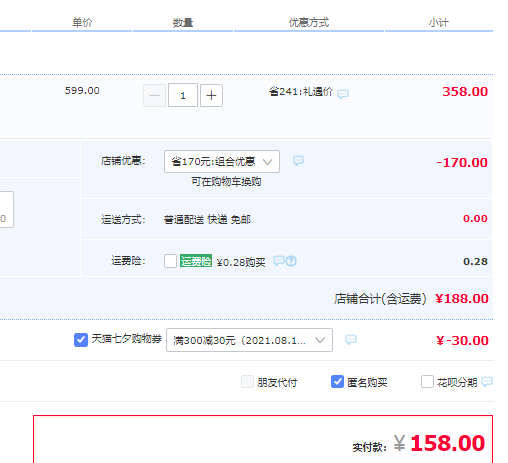508x463 pixels.
Task: Open the 满300减30元 coupon dropdown
Action: 249,340
